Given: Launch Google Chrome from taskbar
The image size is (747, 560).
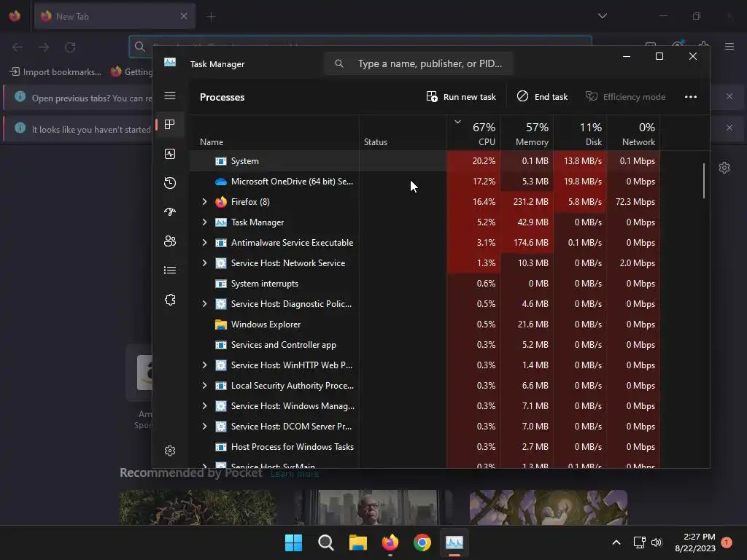Looking at the screenshot, I should (x=422, y=542).
